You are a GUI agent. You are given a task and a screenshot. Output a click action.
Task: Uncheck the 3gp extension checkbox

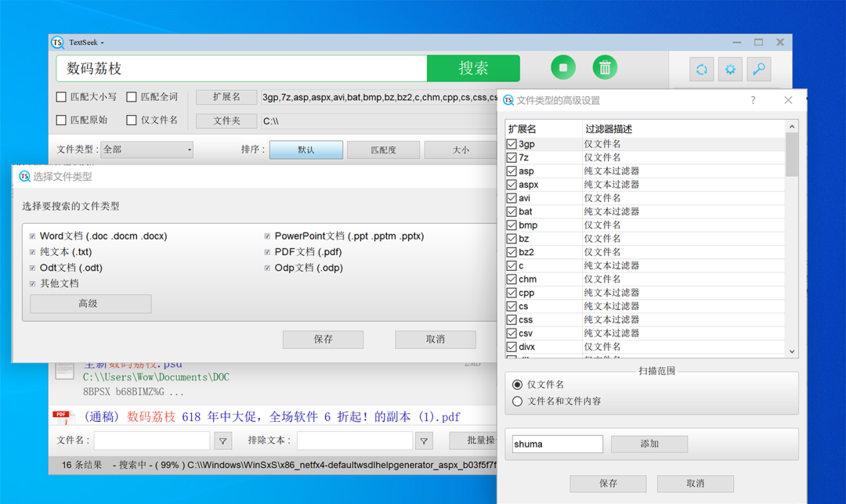pos(512,144)
